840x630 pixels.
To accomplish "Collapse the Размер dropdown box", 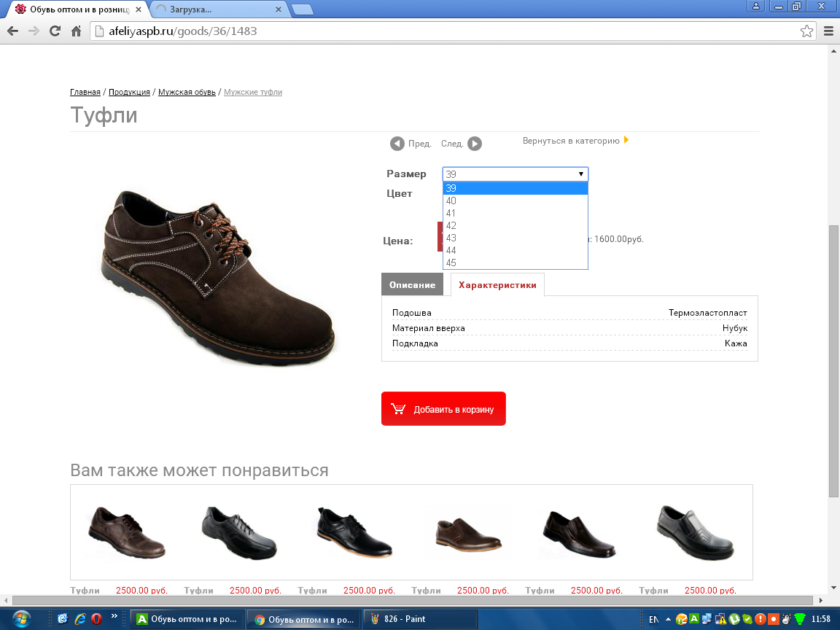I will tap(516, 174).
